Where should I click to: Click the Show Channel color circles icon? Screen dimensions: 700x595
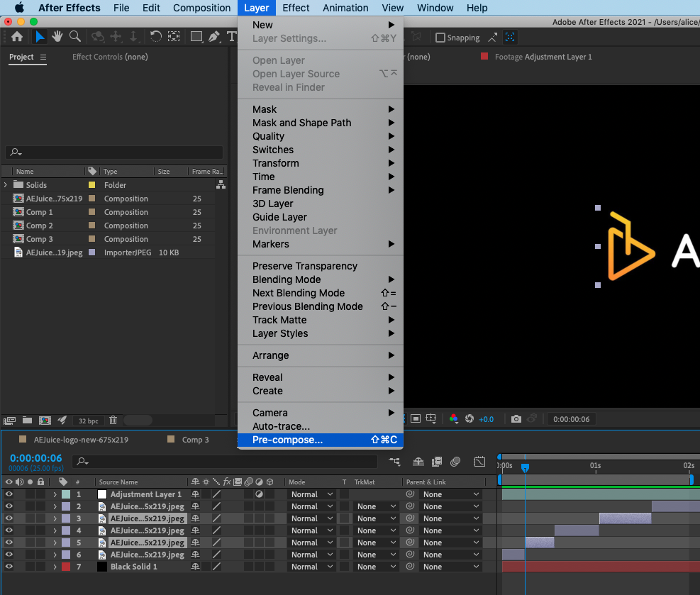coord(454,419)
